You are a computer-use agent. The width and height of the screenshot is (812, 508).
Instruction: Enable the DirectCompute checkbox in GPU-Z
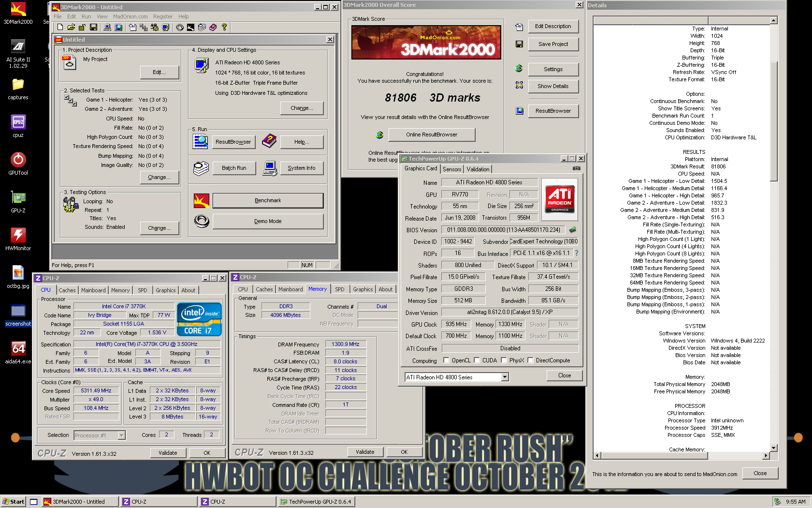pos(530,360)
